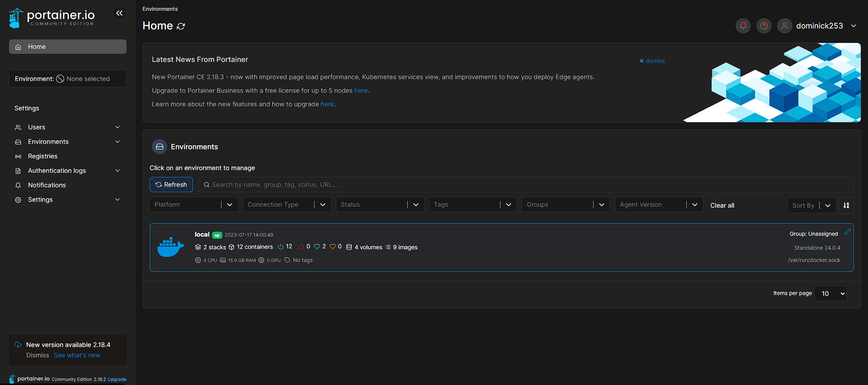Expand the Authentication logs chevron
This screenshot has width=868, height=385.
[x=118, y=171]
